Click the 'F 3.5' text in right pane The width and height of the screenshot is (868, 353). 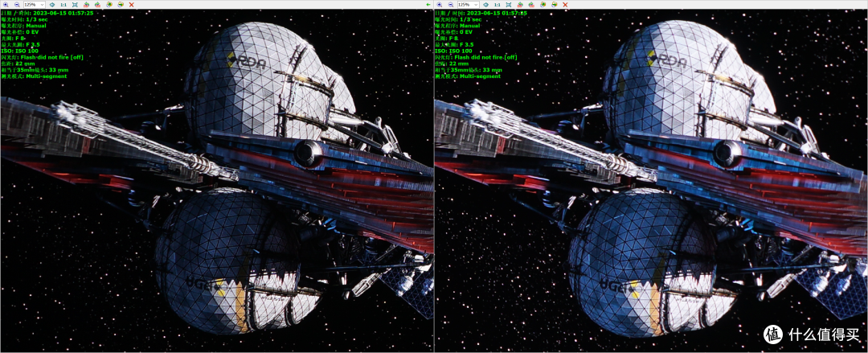(x=465, y=44)
